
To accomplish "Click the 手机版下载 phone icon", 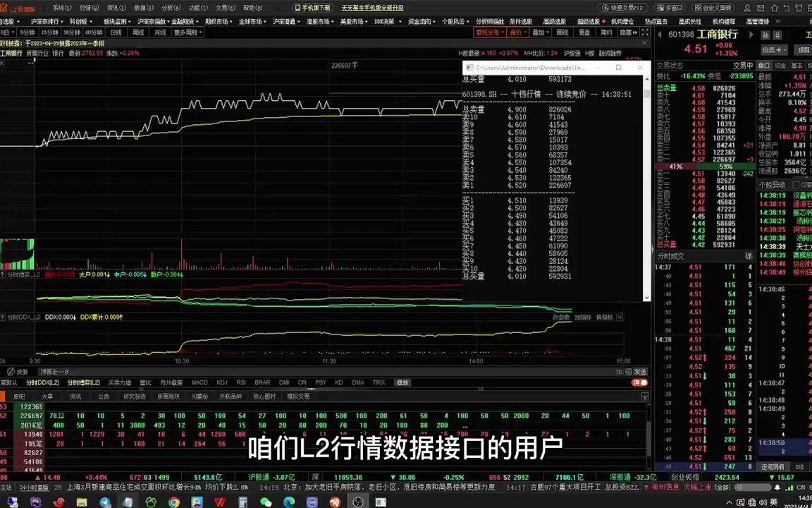I will (x=297, y=7).
